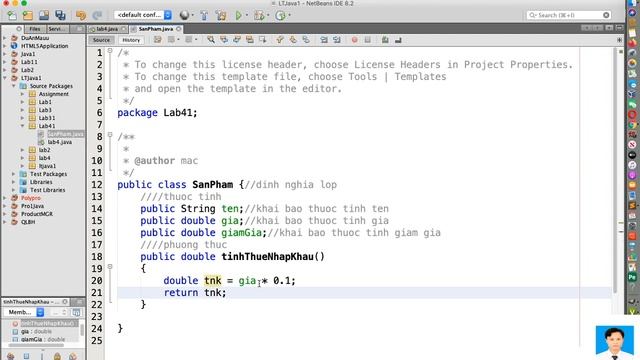Click the Comment icon in editor toolbar

[x=385, y=40]
